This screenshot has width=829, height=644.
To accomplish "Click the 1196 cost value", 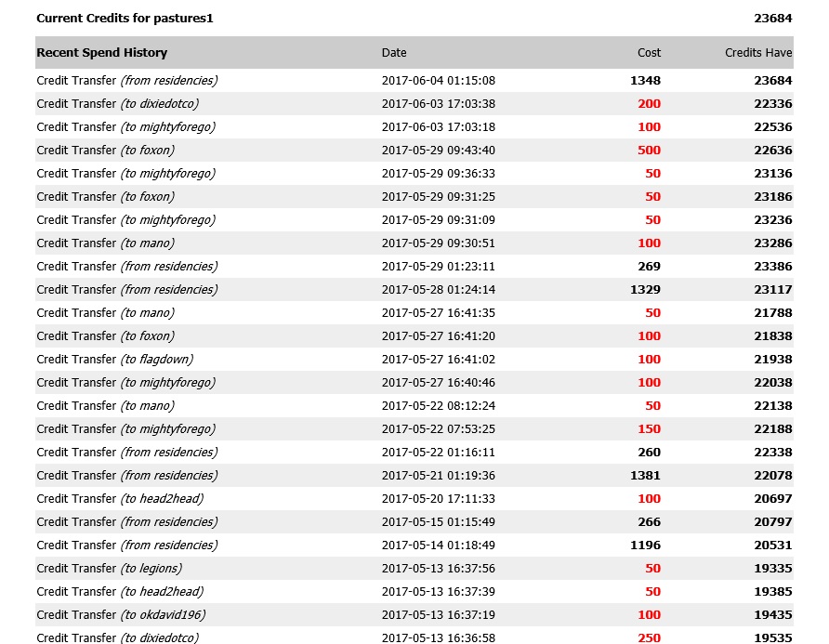I will [x=645, y=545].
